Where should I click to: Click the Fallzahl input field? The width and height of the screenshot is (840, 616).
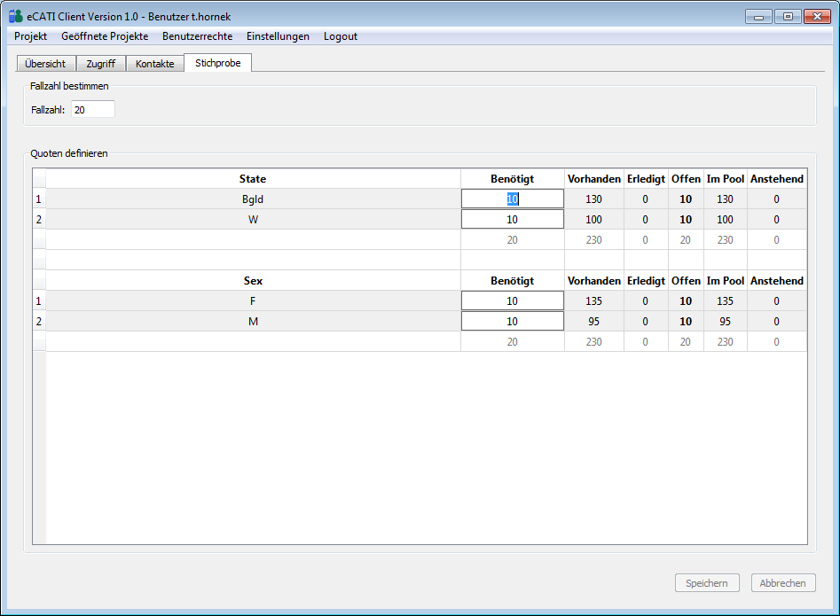click(92, 109)
